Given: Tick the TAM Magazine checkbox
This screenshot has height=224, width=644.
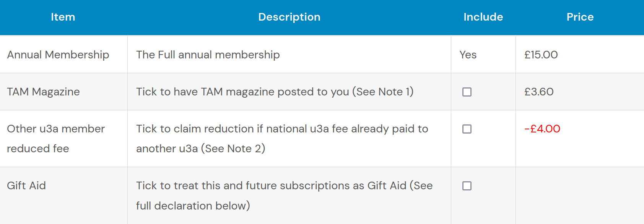Looking at the screenshot, I should [x=467, y=92].
